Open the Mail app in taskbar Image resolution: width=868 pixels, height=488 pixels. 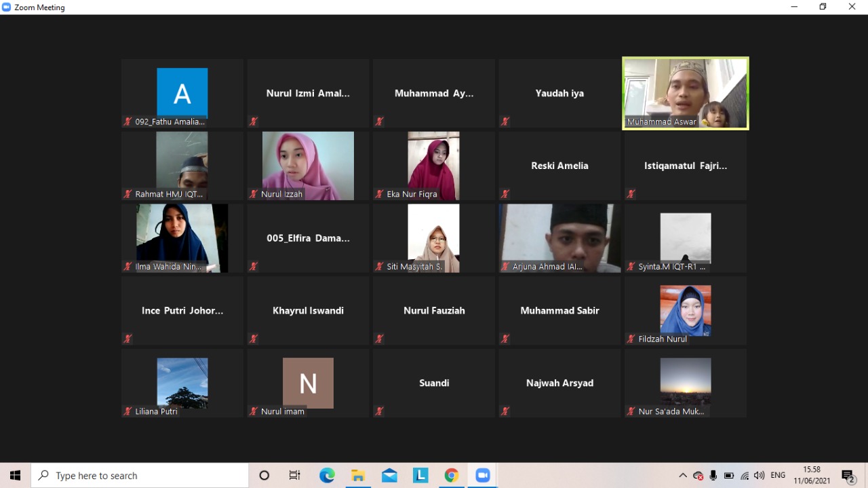click(389, 476)
